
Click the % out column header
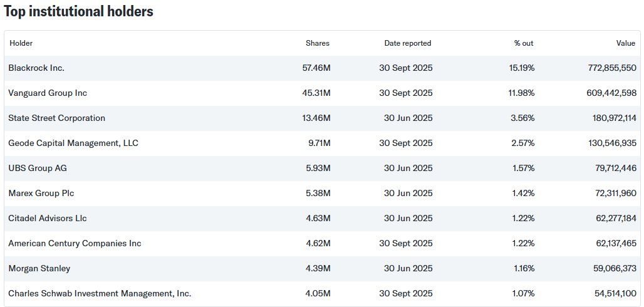tap(524, 43)
